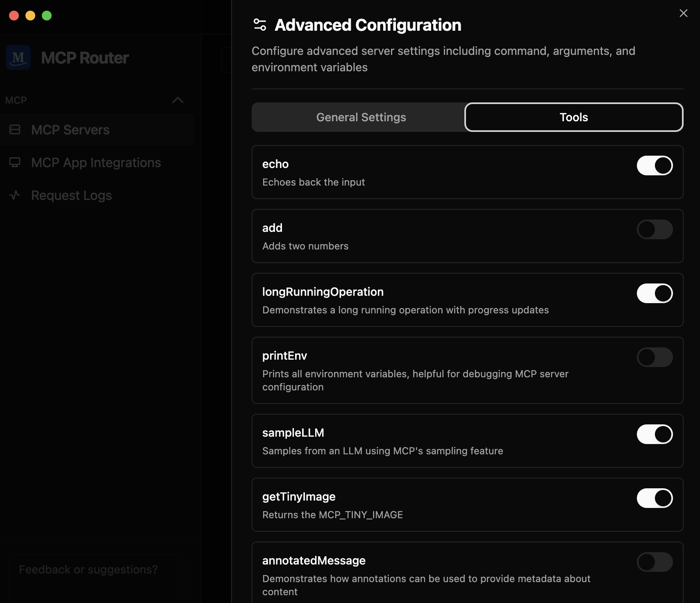This screenshot has height=603, width=700.
Task: Click the MCP App Integrations monitor icon
Action: coord(15,162)
